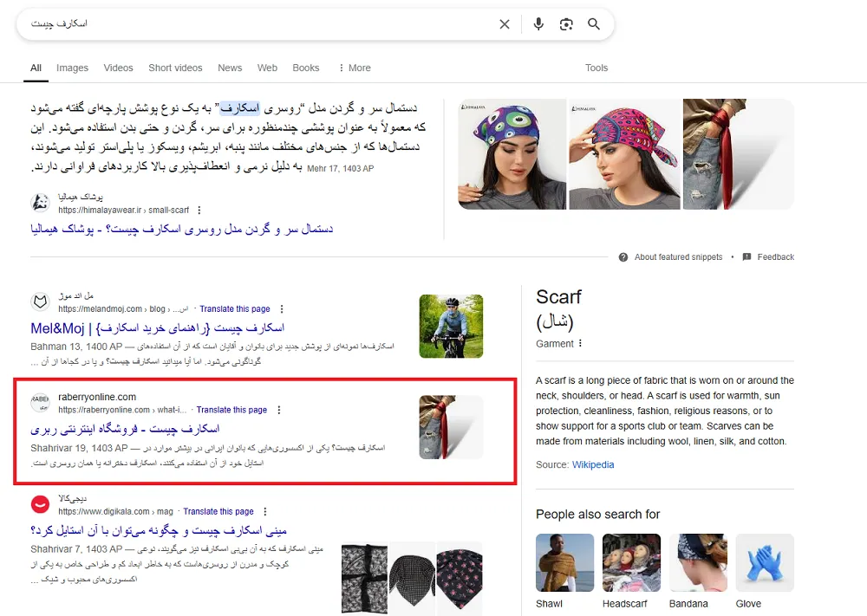Select the Books tab

click(306, 68)
